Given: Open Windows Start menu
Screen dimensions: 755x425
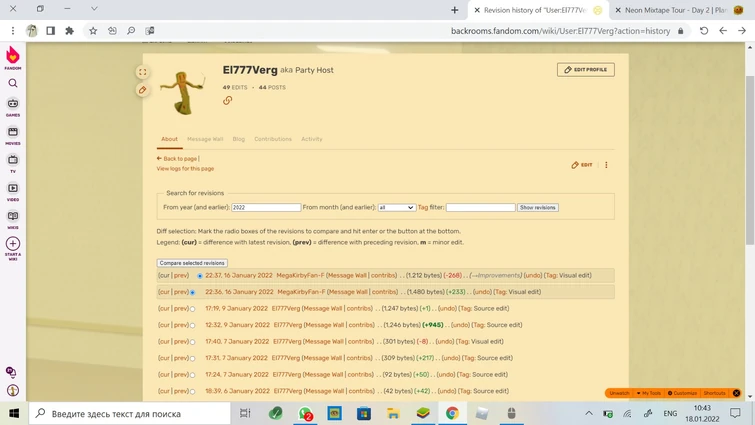Looking at the screenshot, I should pos(14,413).
